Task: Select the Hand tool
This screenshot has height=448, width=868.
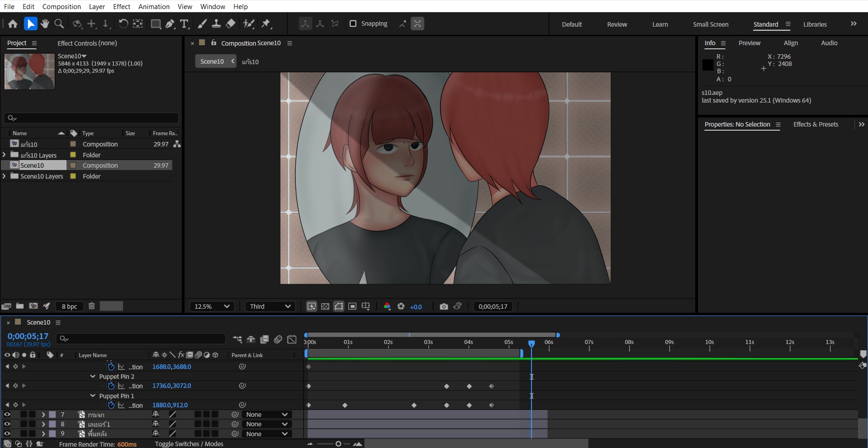Action: click(44, 24)
